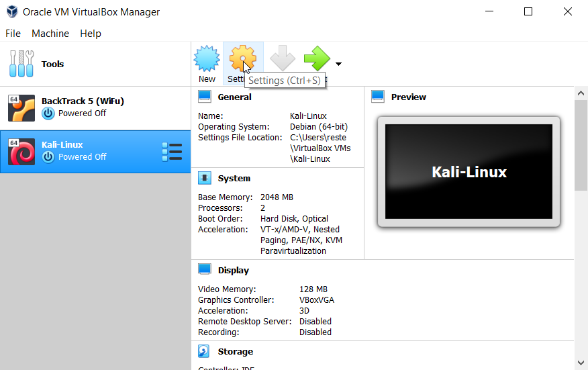Select the Kali-Linux machine entry
588x370 pixels.
95,152
